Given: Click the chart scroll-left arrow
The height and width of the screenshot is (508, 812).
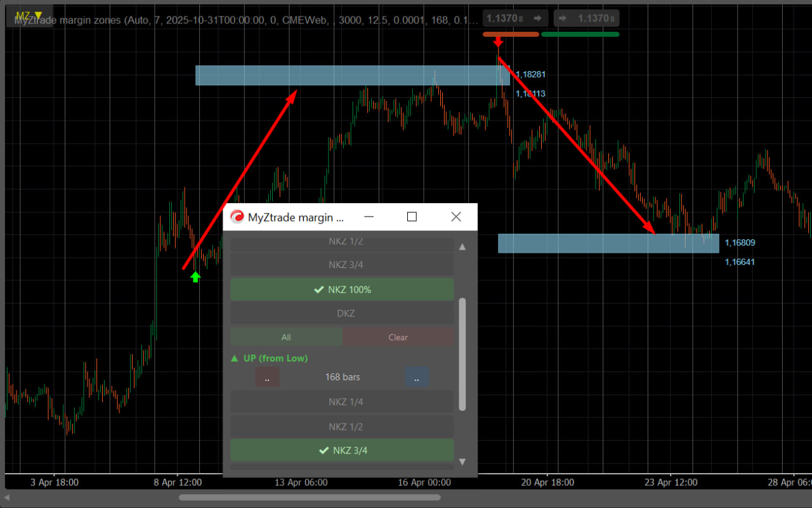Looking at the screenshot, I should coord(7,497).
